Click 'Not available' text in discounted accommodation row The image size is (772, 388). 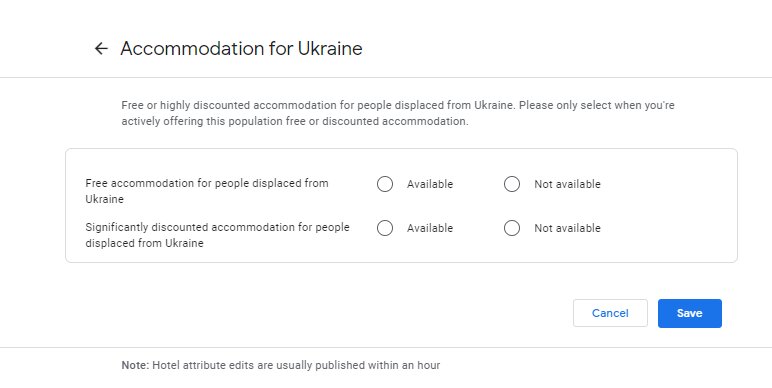pyautogui.click(x=567, y=228)
